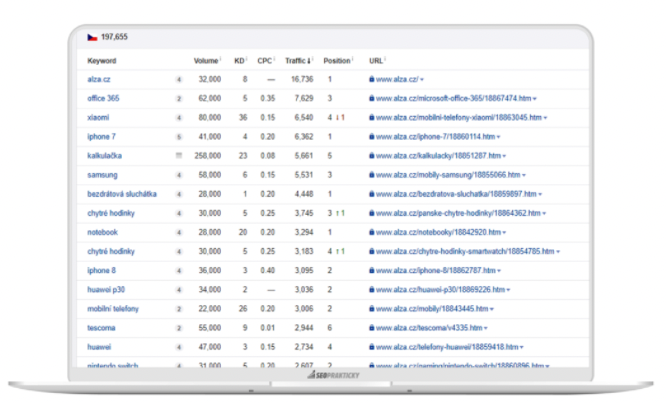666x403 pixels.
Task: Click SERP features badge in iphone 8 row
Action: [x=179, y=271]
